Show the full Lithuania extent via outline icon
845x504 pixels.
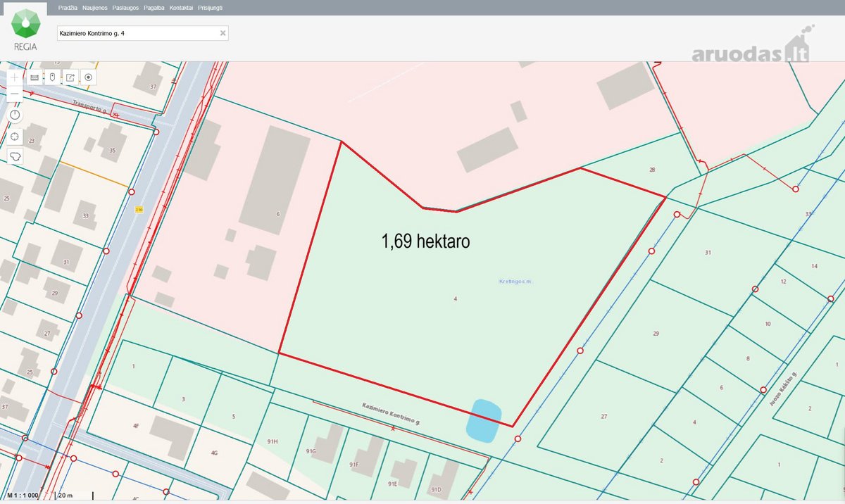(x=15, y=156)
